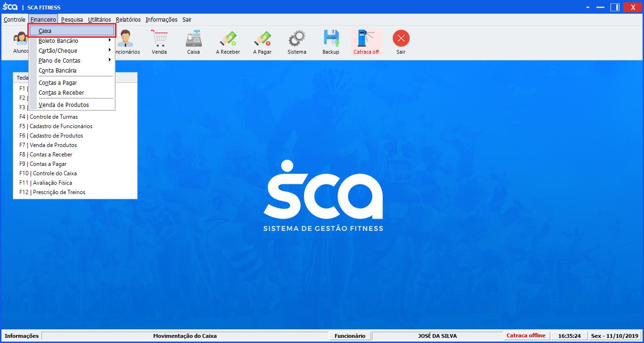This screenshot has width=644, height=343.
Task: Click F12 | Prescrição de Treinos shortcut
Action: coord(52,192)
